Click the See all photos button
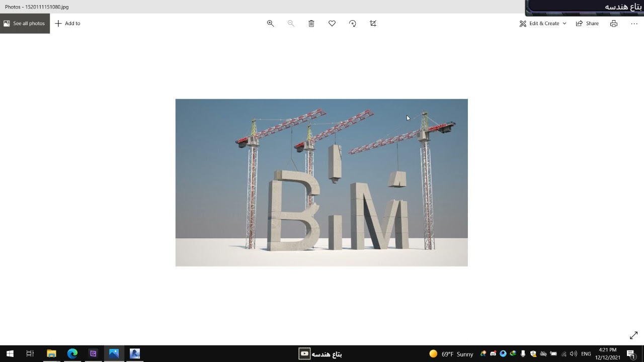This screenshot has height=362, width=644. 25,23
